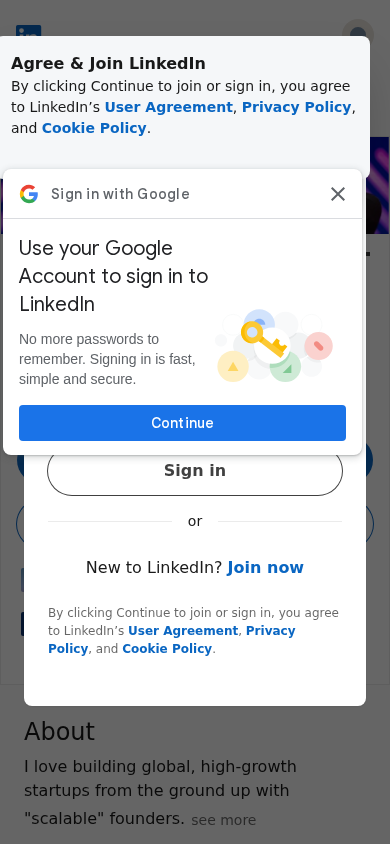Open Cookie Policy link below Join now

pyautogui.click(x=167, y=649)
